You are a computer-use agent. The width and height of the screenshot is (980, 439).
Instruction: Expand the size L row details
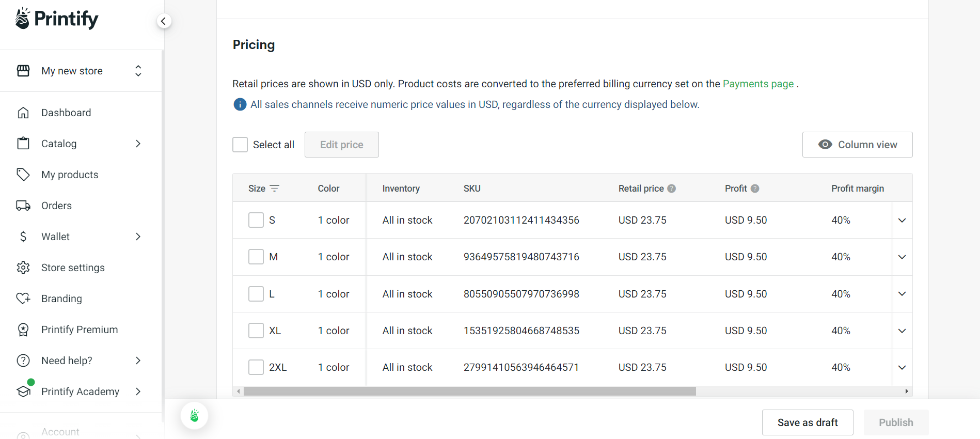(902, 294)
